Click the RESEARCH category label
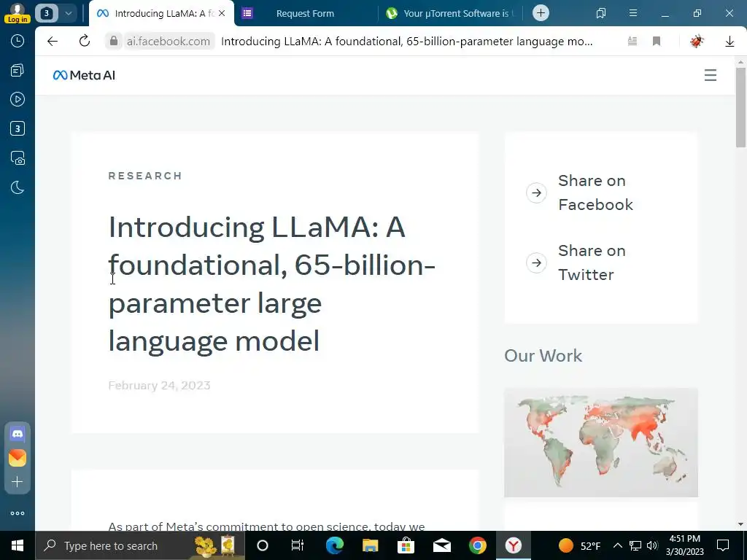Viewport: 747px width, 560px height. (x=145, y=176)
